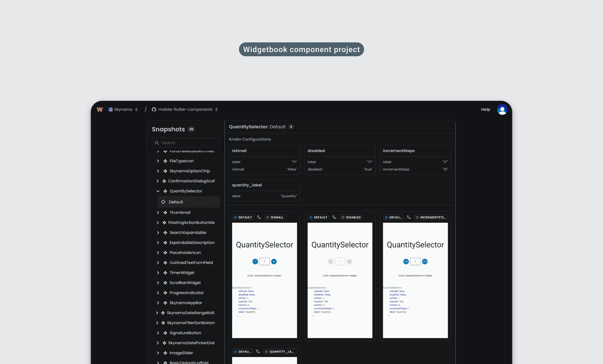
Task: Select the Default use case
Action: tap(189, 202)
